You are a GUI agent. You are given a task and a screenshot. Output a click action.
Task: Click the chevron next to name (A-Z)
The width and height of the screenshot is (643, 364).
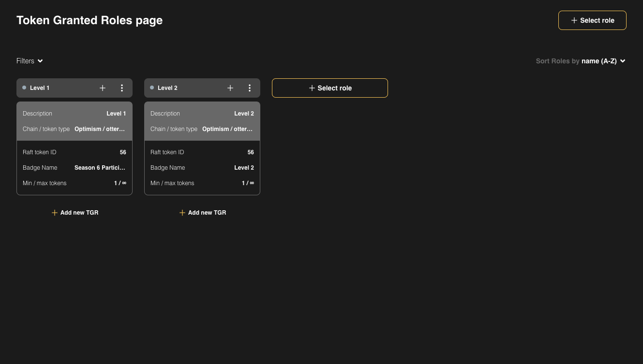pos(623,61)
